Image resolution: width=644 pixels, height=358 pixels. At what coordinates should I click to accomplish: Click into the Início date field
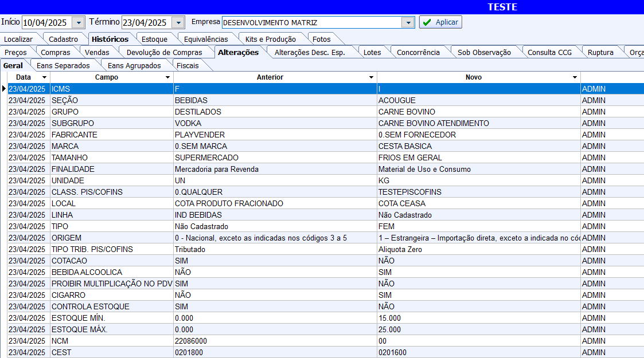(46, 23)
